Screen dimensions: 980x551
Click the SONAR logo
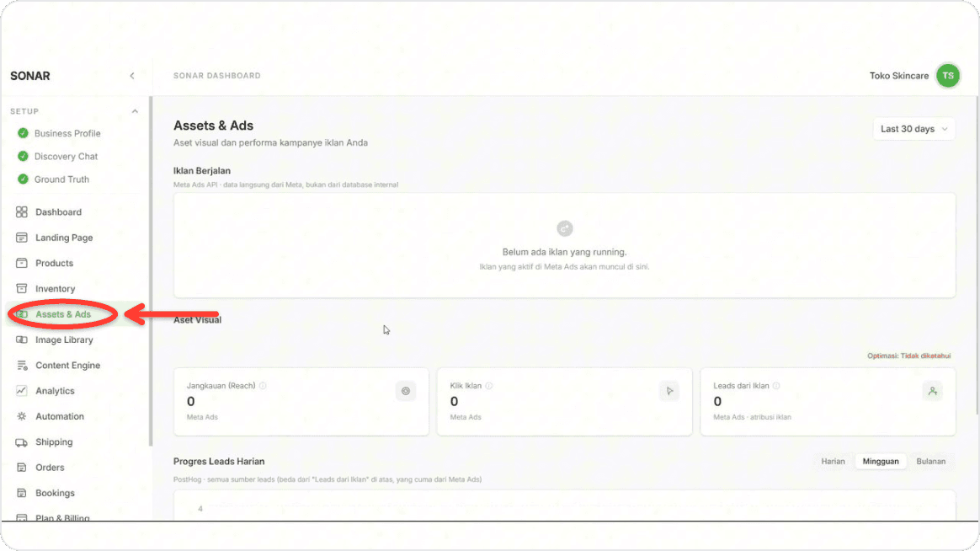30,76
